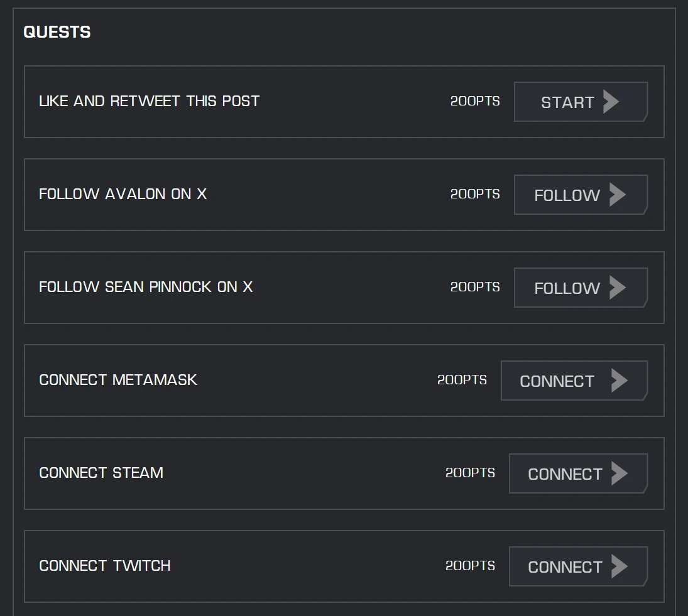This screenshot has width=688, height=616.
Task: Click the arrow icon in Follow Avalon button
Action: click(x=617, y=195)
